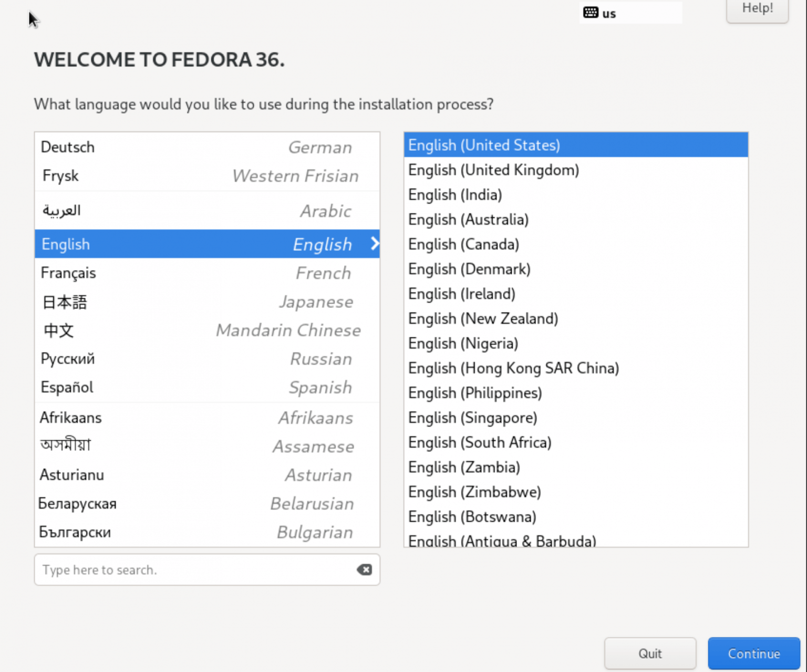
Task: Pick Español from the language list
Action: 66,387
